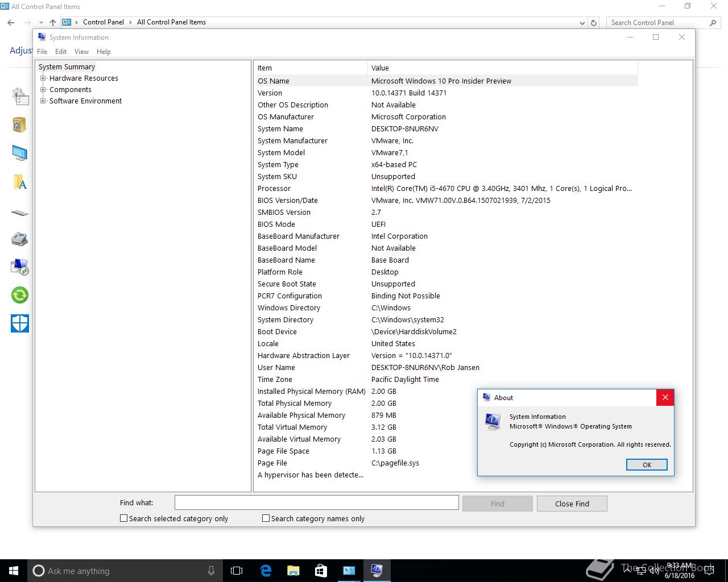Click the network icon in system tray
The height and width of the screenshot is (582, 728).
click(x=640, y=571)
